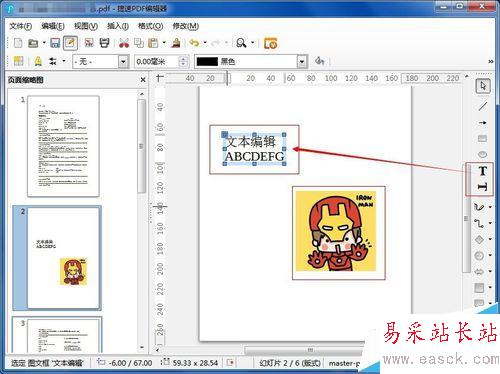Adjust the line width spinner arrows
This screenshot has height=374, width=500.
tap(183, 62)
